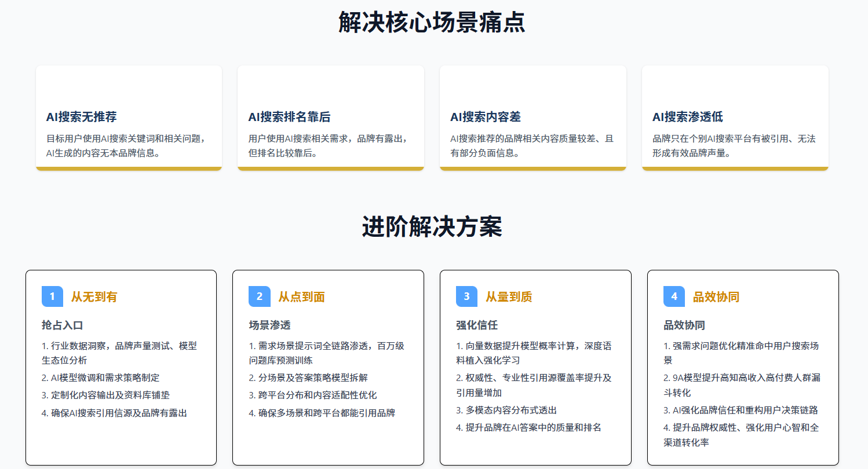868x469 pixels.
Task: Click the blue number 4 badge
Action: coord(674,296)
